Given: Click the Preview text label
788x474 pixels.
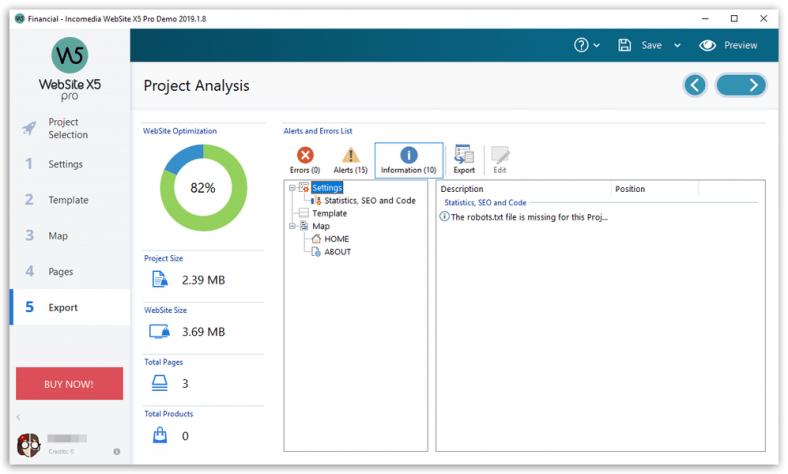Looking at the screenshot, I should point(740,45).
